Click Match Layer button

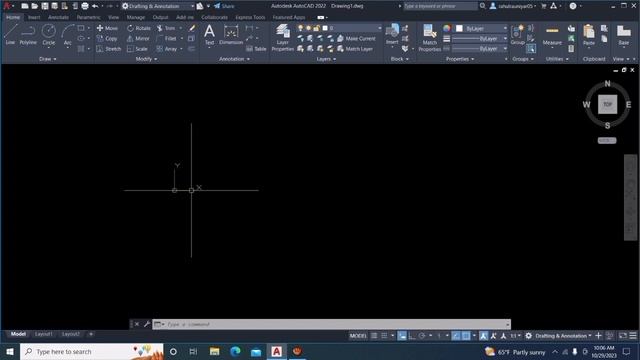(355, 49)
